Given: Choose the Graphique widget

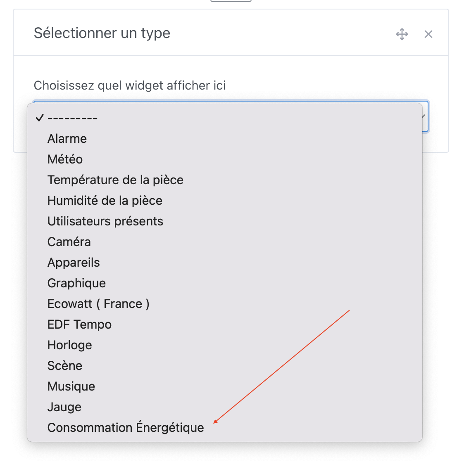Looking at the screenshot, I should click(76, 283).
